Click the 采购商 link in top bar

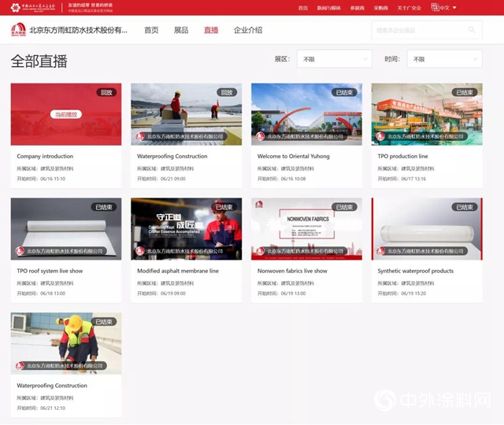click(381, 8)
